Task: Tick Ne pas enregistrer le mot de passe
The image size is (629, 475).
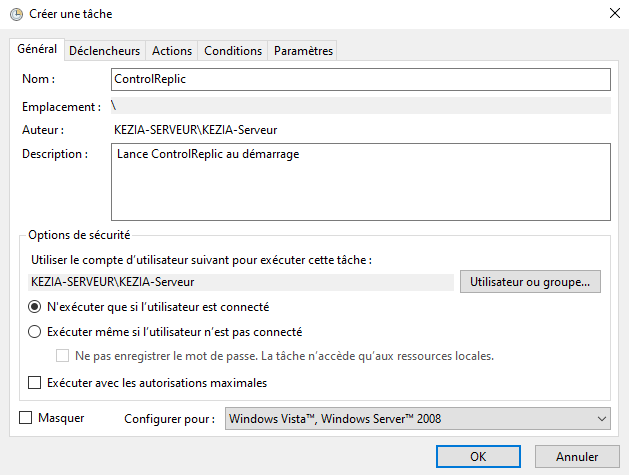Action: (x=63, y=356)
